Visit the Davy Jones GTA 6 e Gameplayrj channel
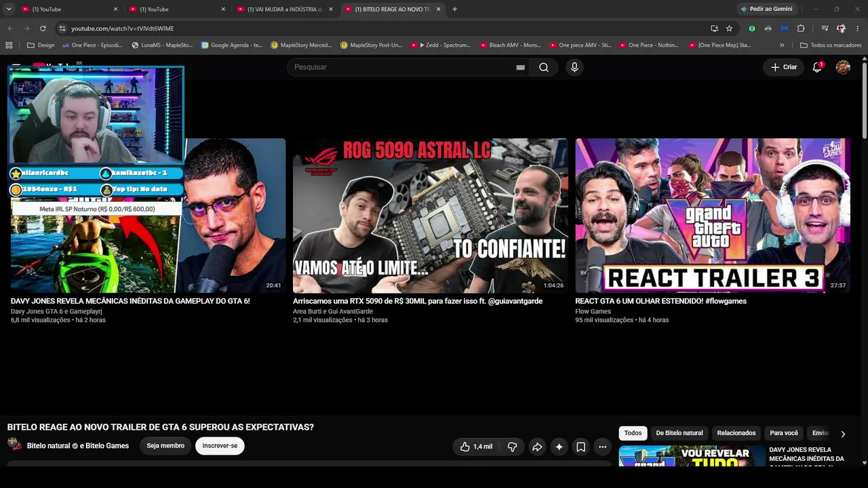Image resolution: width=868 pixels, height=488 pixels. [56, 312]
